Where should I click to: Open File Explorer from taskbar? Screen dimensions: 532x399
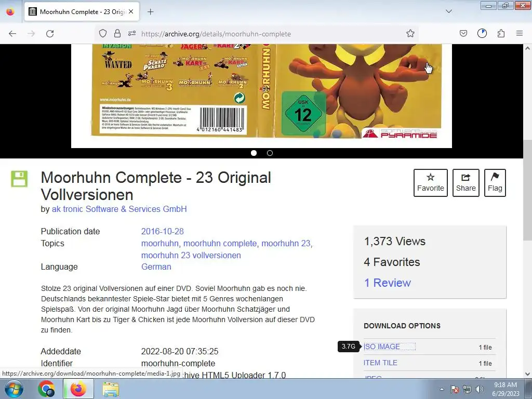111,389
